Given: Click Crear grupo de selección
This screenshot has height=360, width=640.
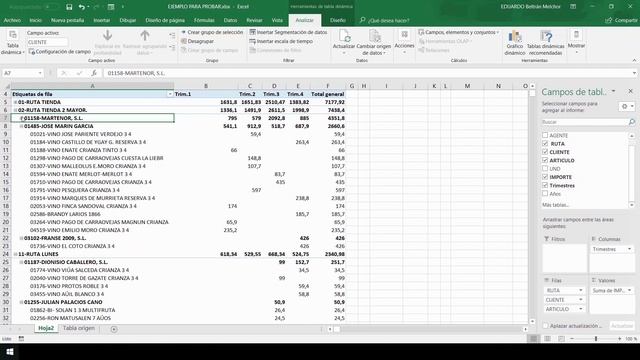Looking at the screenshot, I should 212,32.
